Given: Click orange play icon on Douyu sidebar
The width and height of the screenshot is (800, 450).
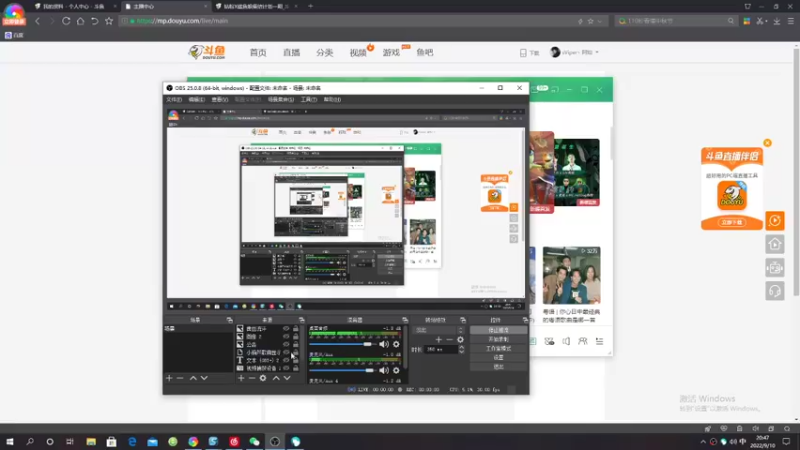Looking at the screenshot, I should (x=774, y=220).
